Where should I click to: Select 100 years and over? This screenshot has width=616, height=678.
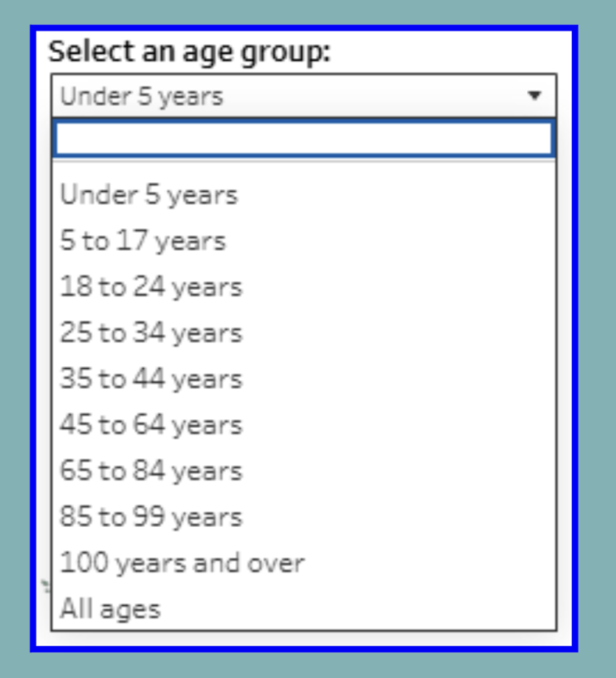click(x=182, y=563)
